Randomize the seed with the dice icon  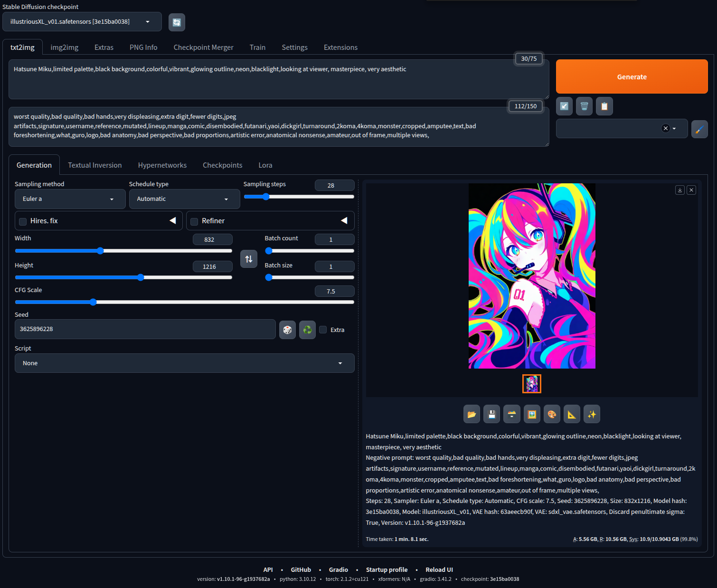pyautogui.click(x=287, y=330)
